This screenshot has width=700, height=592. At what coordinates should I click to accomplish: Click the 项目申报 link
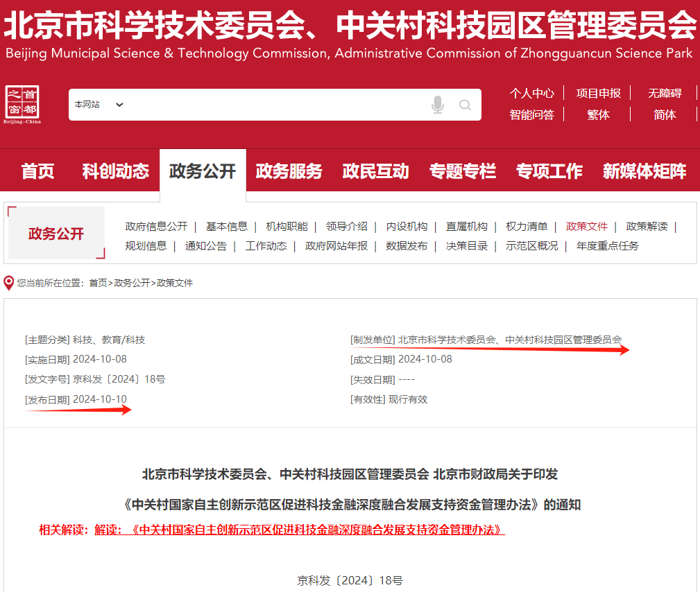tap(598, 92)
